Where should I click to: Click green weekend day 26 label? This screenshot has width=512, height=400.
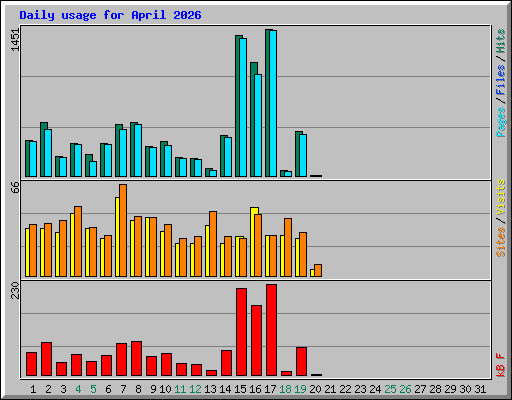coord(405,389)
